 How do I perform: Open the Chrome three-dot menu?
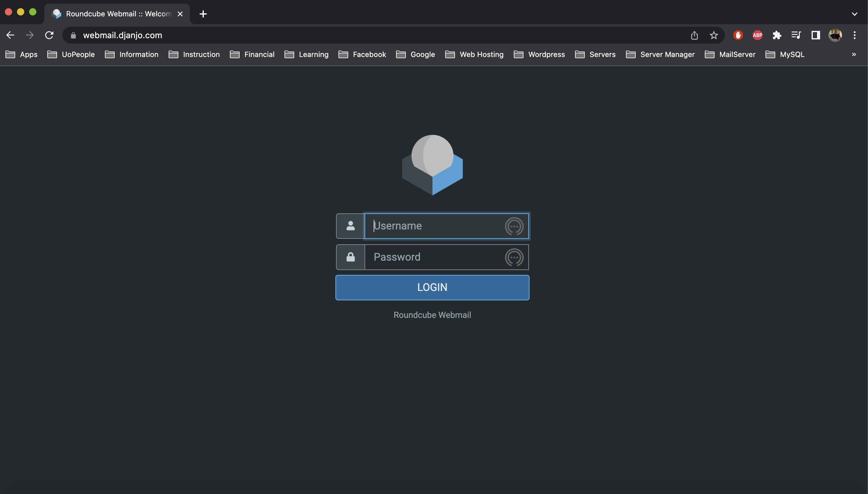click(854, 35)
